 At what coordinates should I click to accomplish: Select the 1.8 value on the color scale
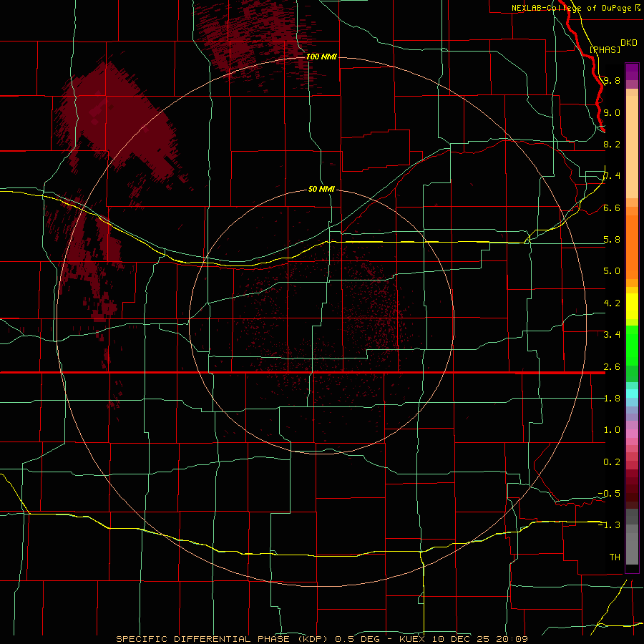[612, 399]
